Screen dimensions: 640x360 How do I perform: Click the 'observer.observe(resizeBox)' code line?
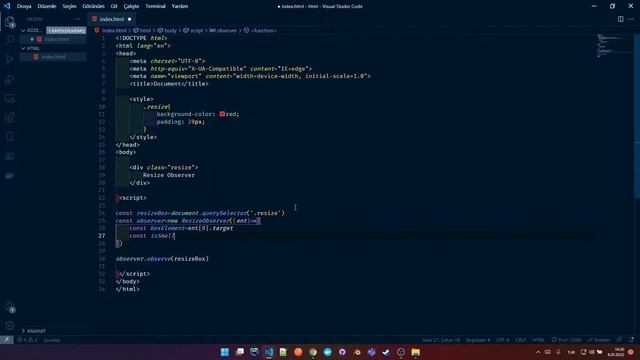162,259
